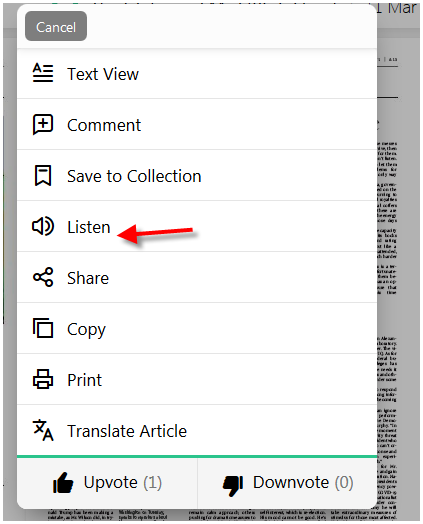Screen dimensions: 423x524
Task: Click the bookmark icon for Save to Collection
Action: [43, 175]
